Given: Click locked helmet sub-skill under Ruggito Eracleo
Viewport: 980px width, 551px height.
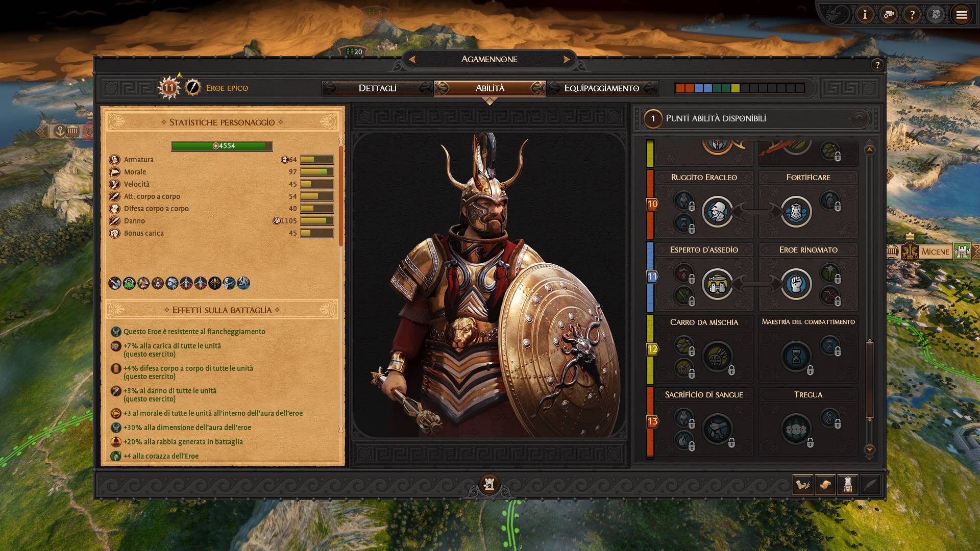Looking at the screenshot, I should click(x=684, y=201).
